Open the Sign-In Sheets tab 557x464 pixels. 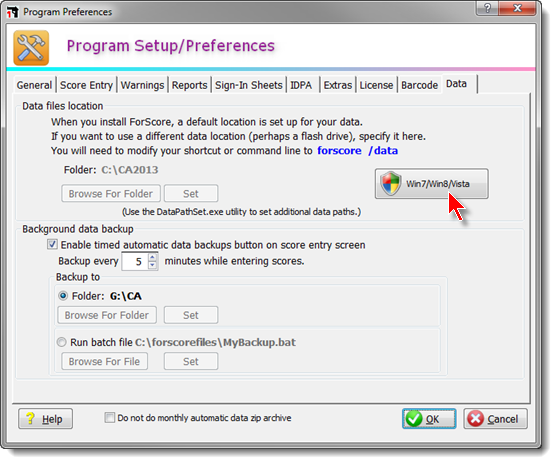coord(249,85)
